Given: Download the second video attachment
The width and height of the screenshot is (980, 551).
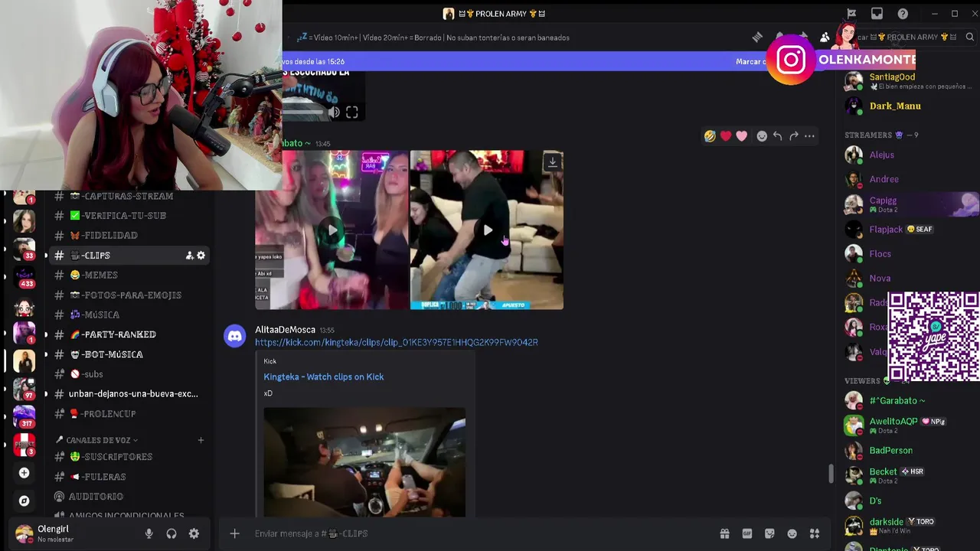Looking at the screenshot, I should pos(552,161).
